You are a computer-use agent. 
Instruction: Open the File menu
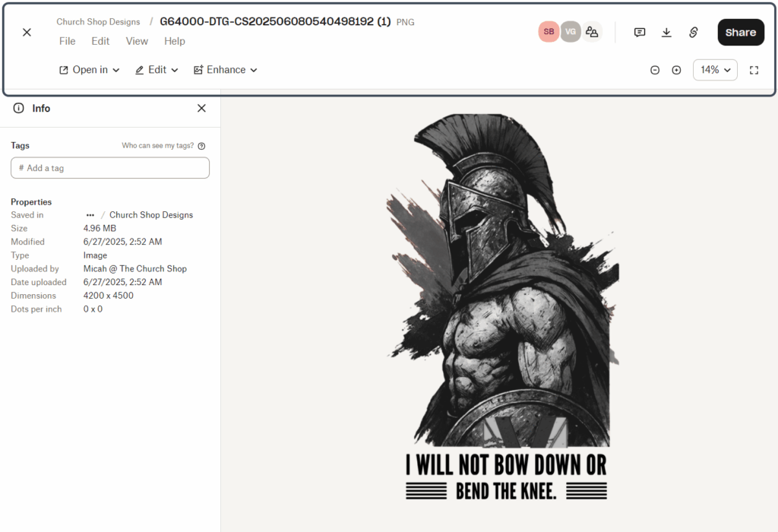tap(68, 41)
